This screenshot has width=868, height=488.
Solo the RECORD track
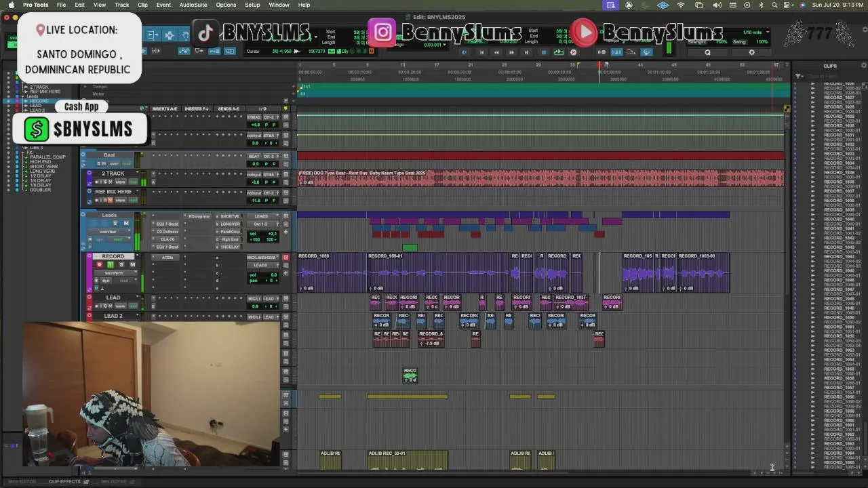(x=121, y=264)
